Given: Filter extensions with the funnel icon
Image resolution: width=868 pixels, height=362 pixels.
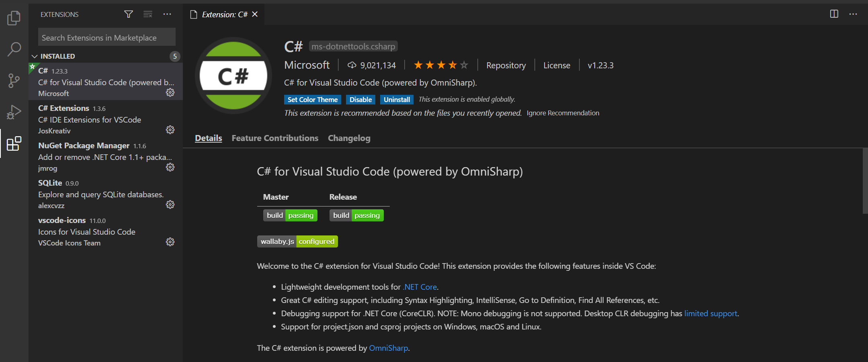Looking at the screenshot, I should click(129, 14).
